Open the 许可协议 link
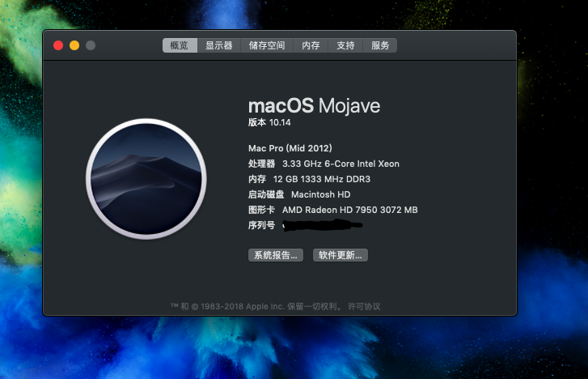Viewport: 588px width, 379px height. (x=364, y=306)
